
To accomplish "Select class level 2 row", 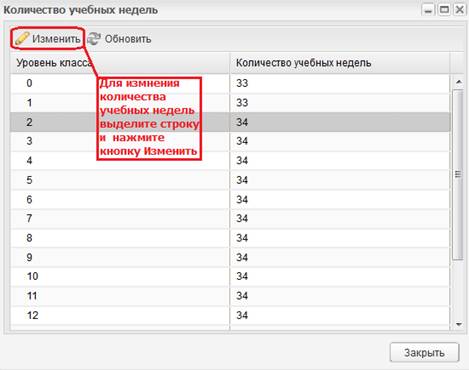I will point(230,122).
